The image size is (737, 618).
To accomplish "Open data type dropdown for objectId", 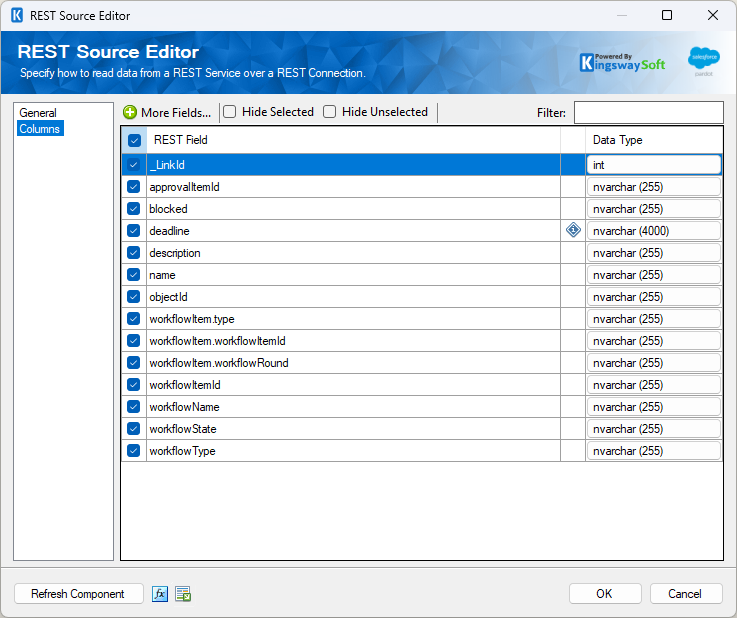I will pos(654,297).
